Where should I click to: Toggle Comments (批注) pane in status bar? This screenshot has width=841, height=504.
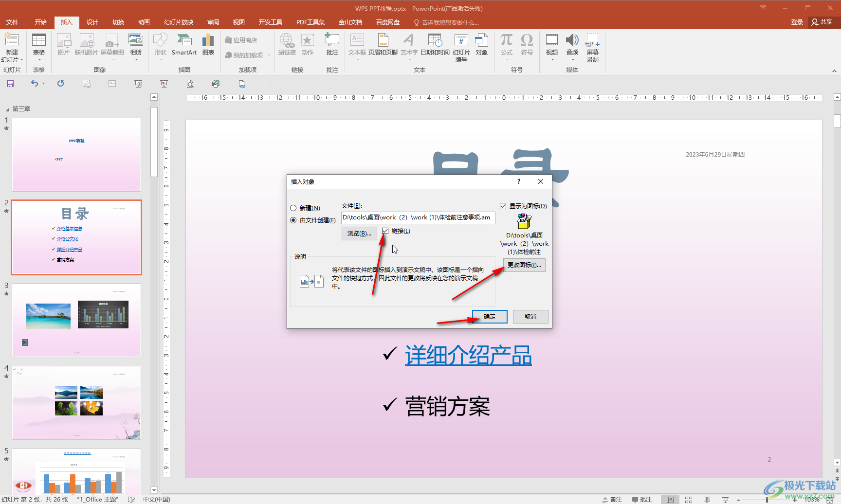(642, 500)
